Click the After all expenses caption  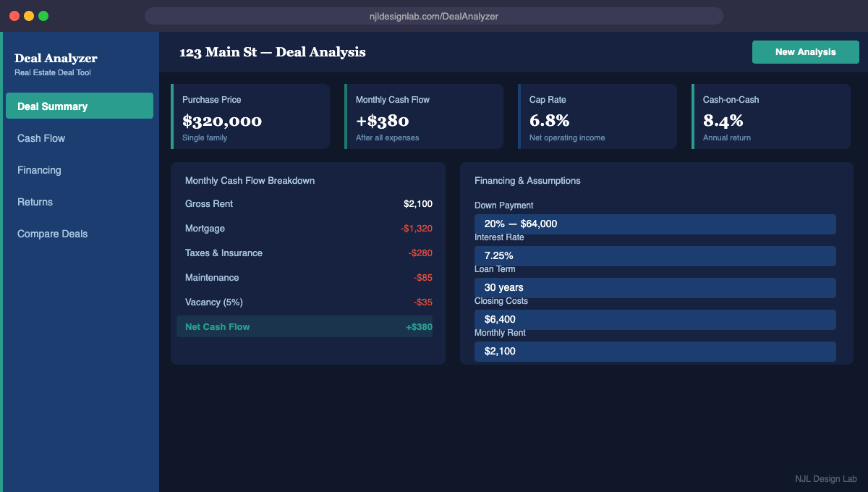pos(387,137)
